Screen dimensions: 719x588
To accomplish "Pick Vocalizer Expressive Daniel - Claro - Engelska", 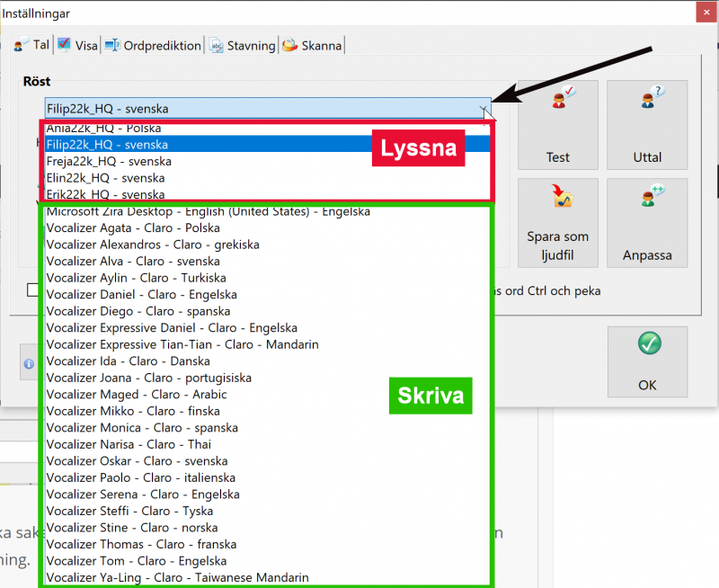I will point(267,328).
